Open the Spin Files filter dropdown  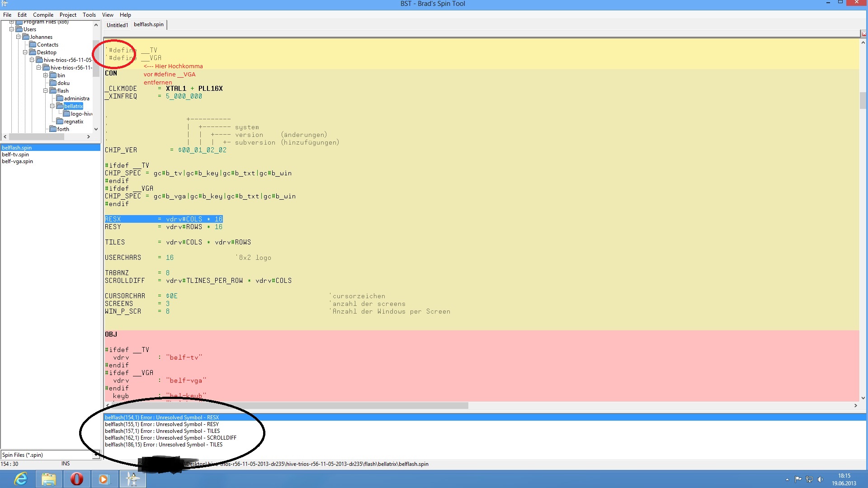pyautogui.click(x=95, y=455)
